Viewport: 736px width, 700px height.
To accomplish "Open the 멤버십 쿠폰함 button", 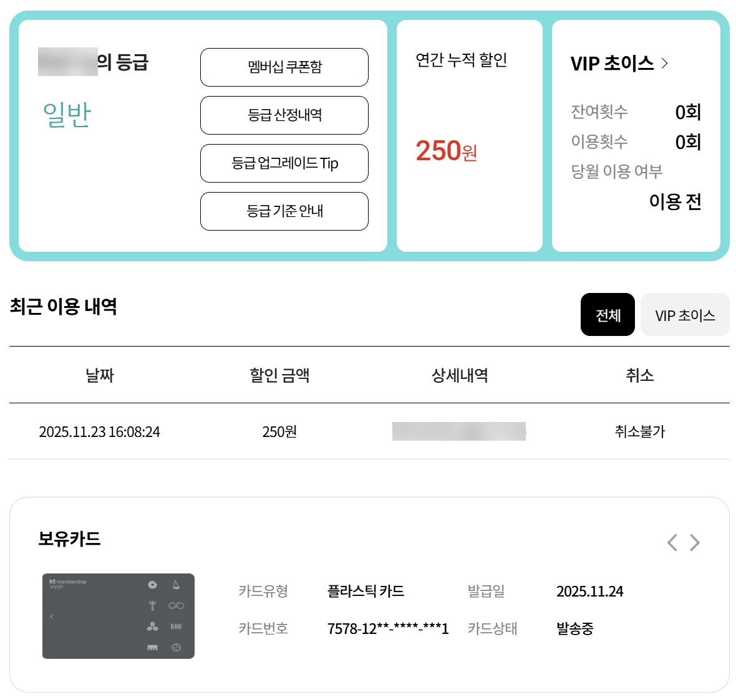I will (284, 67).
